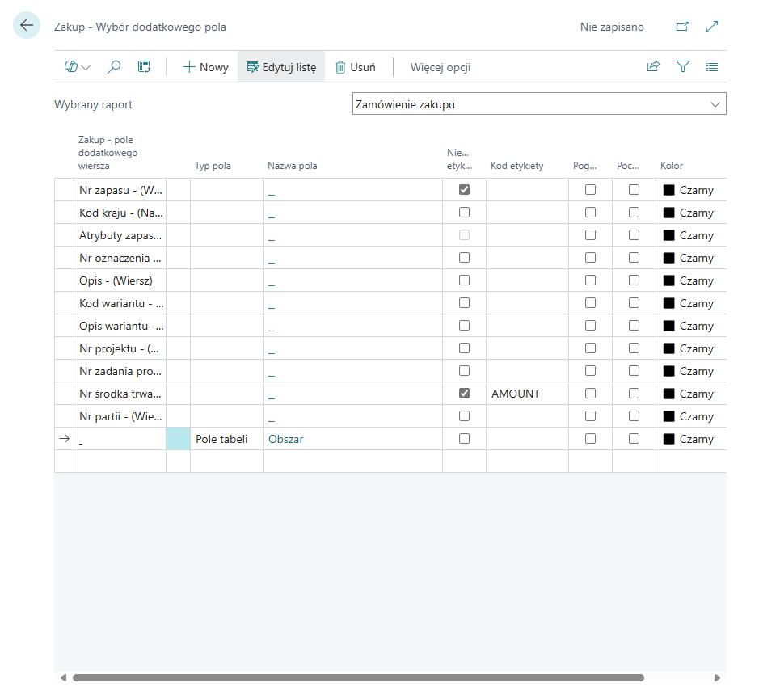The height and width of the screenshot is (700, 780).
Task: Click the Nowy button
Action: 205,67
